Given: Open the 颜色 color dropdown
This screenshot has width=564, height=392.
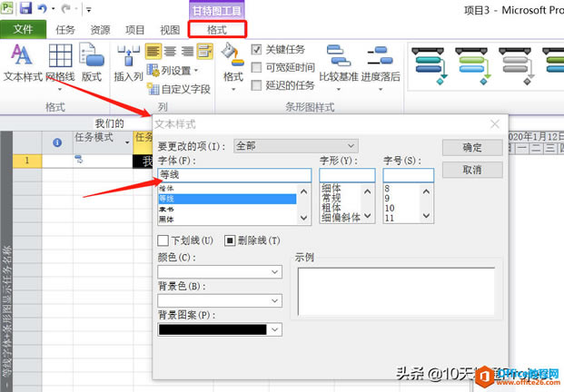Looking at the screenshot, I should pyautogui.click(x=220, y=272).
